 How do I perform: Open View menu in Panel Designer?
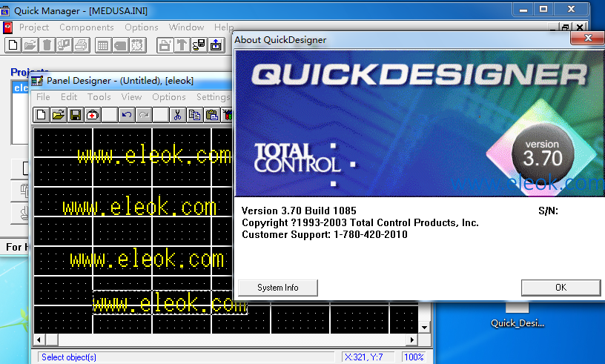131,97
